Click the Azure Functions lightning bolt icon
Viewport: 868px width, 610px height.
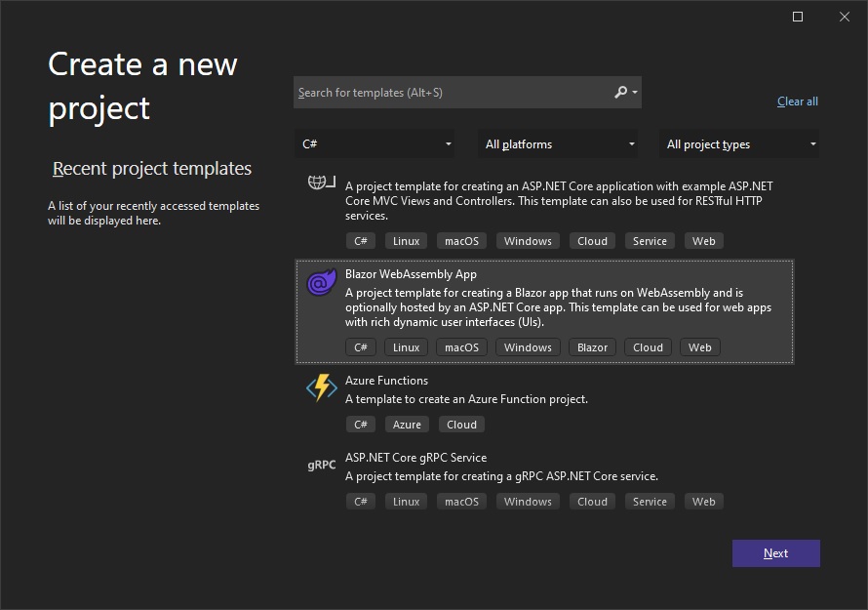[321, 387]
